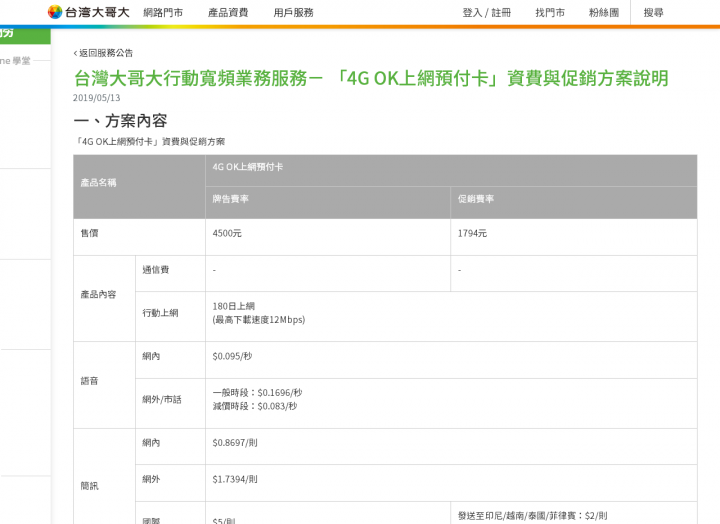Click the 牌告費率 column header
Screen dimensions: 720x524
pos(328,203)
